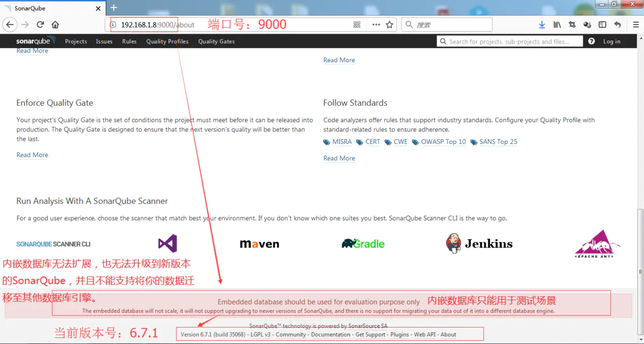The width and height of the screenshot is (644, 344).
Task: Click the Version 6.7.1 (build 35068) text
Action: pyautogui.click(x=213, y=334)
